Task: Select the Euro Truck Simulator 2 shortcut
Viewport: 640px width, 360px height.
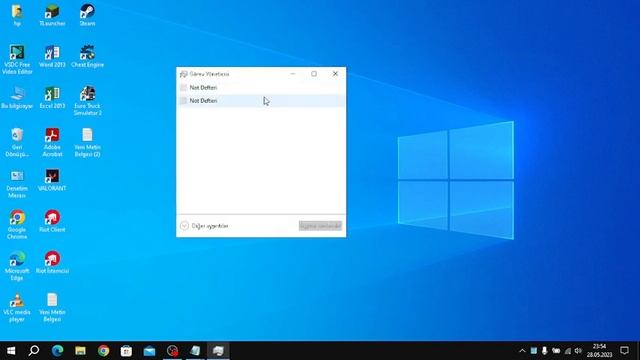Action: [87, 101]
